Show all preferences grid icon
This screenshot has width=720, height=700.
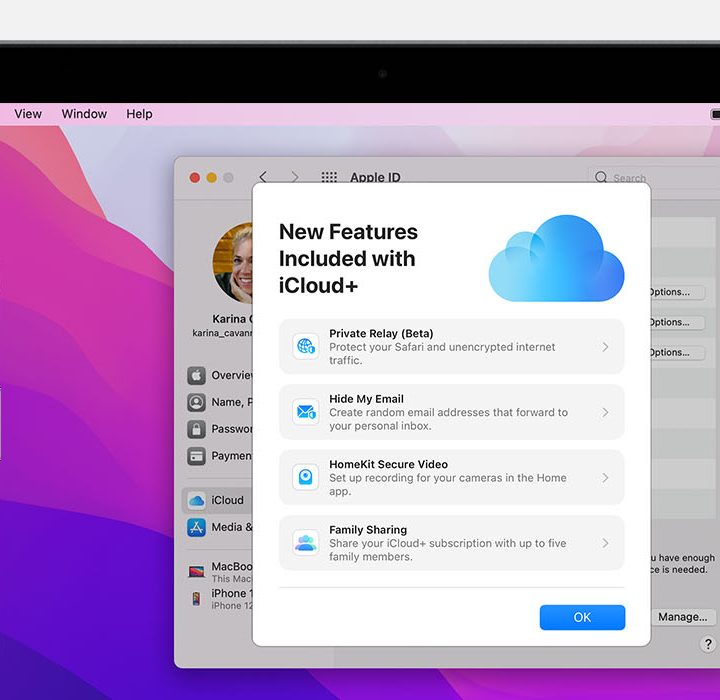(329, 177)
